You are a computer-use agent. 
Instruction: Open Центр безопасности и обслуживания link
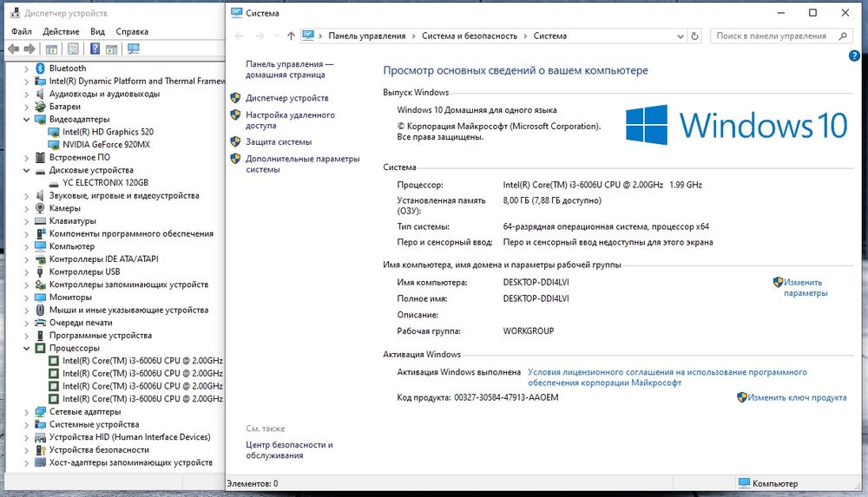(289, 450)
